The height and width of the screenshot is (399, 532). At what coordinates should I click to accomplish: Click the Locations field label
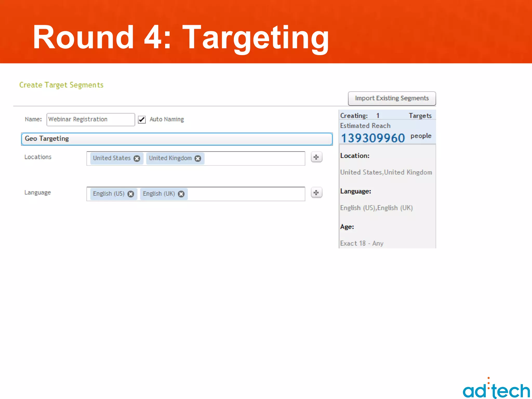[x=38, y=157]
